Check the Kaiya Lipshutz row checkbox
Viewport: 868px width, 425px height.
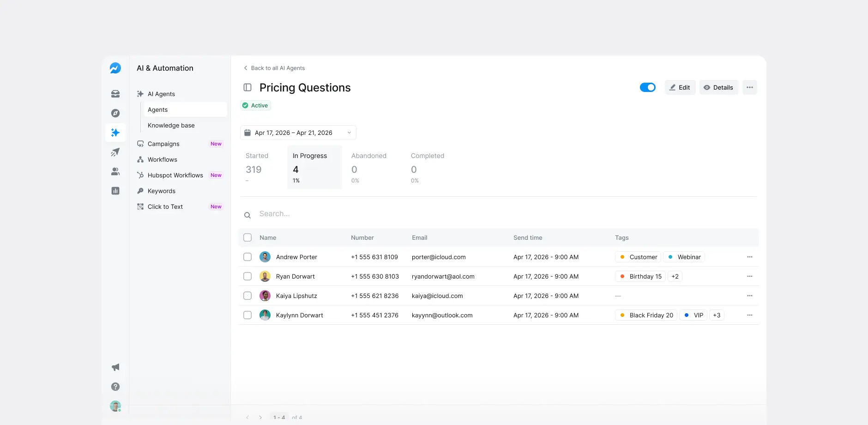(247, 296)
